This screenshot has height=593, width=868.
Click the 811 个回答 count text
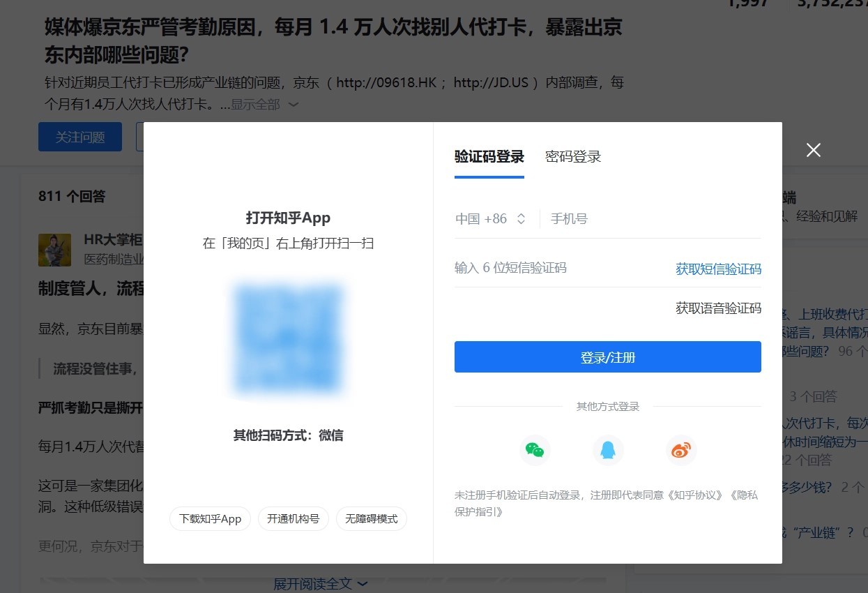coord(72,196)
